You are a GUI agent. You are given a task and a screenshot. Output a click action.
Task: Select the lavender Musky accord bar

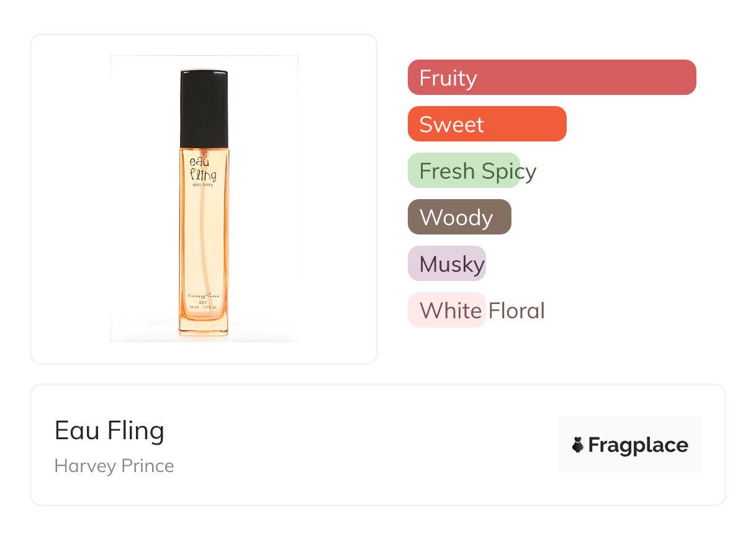click(446, 264)
